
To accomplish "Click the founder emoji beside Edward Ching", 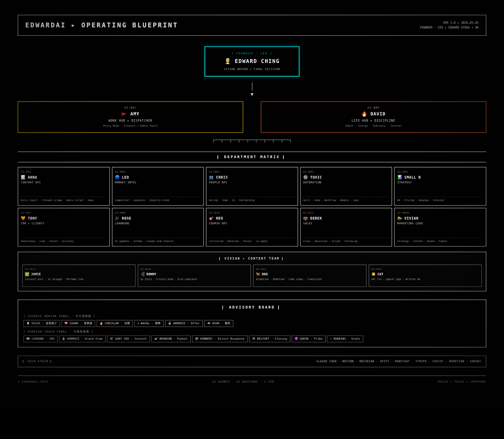I will pos(228,61).
